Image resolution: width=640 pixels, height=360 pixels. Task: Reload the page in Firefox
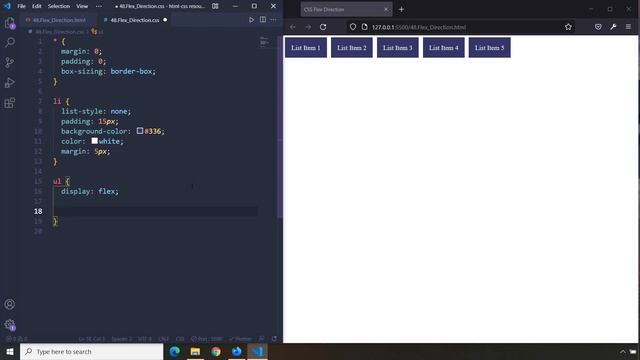point(323,27)
